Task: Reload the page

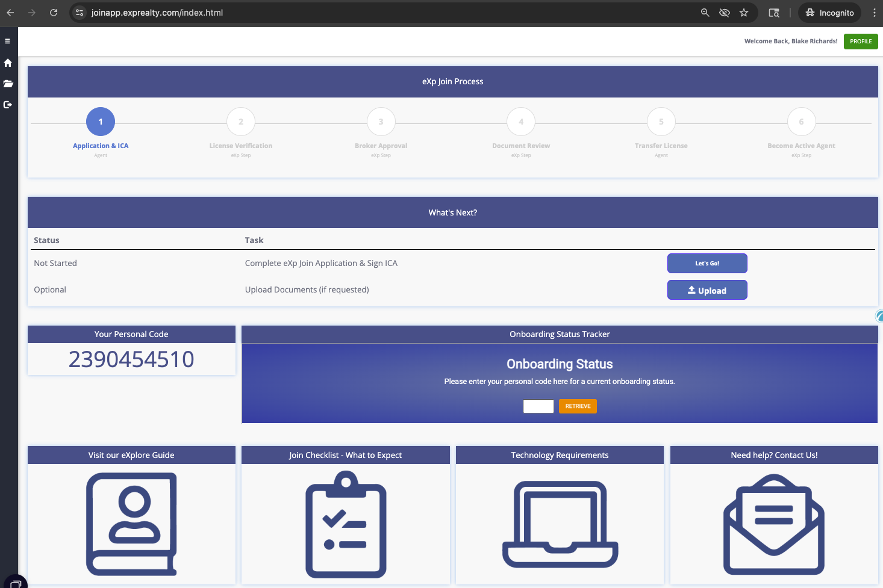Action: point(54,13)
